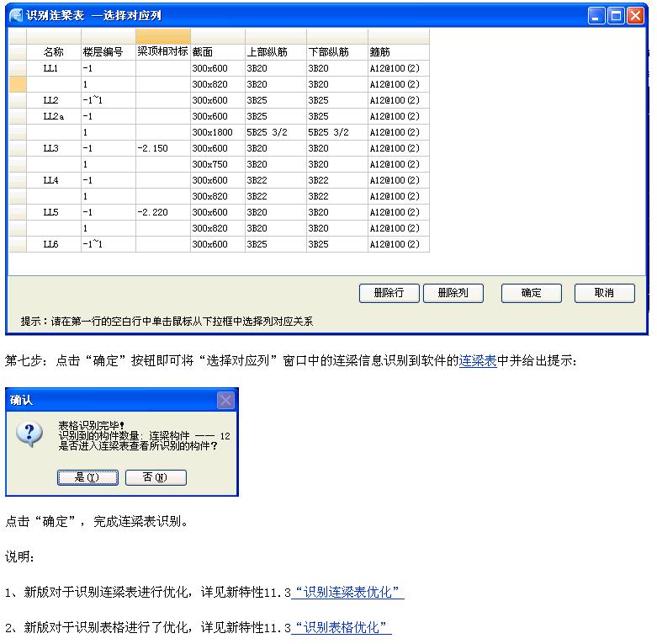Select the LL3 name cell
The width and height of the screenshot is (657, 644).
(54, 148)
